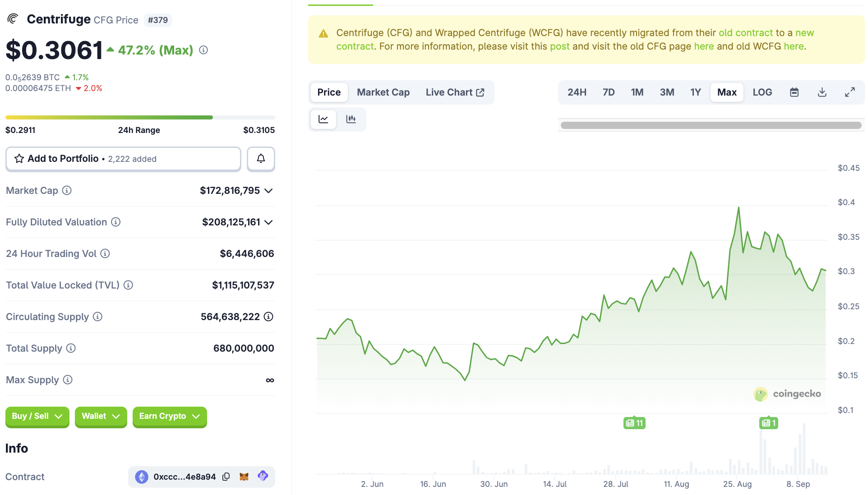The image size is (868, 495).
Task: Open the post link in notice
Action: (x=559, y=46)
